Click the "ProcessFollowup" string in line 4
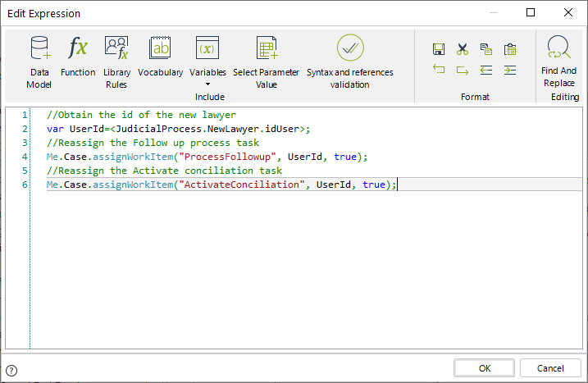The height and width of the screenshot is (383, 588). [230, 157]
